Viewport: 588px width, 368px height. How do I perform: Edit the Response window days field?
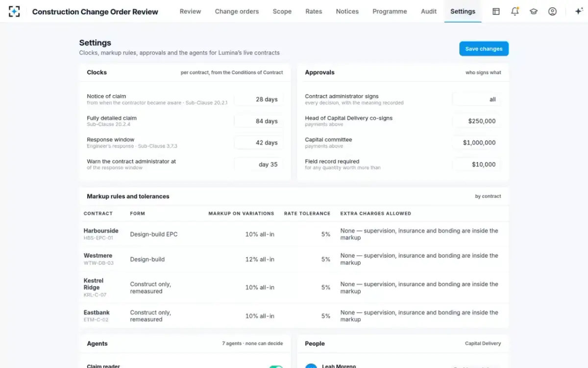(258, 142)
